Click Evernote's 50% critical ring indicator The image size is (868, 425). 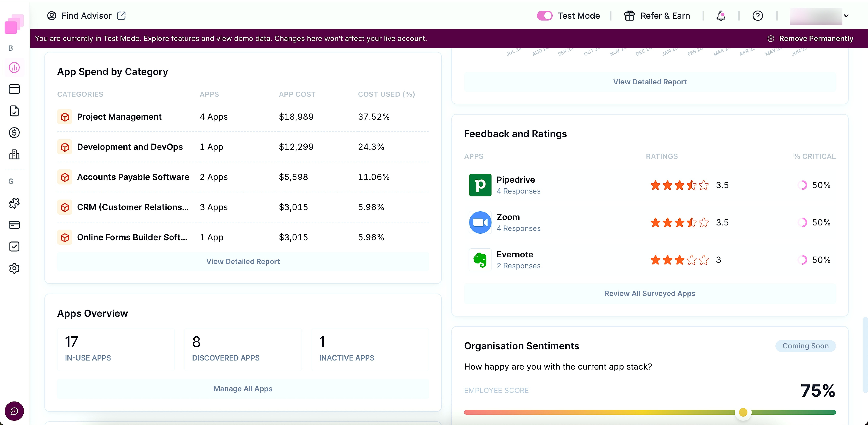(x=802, y=260)
